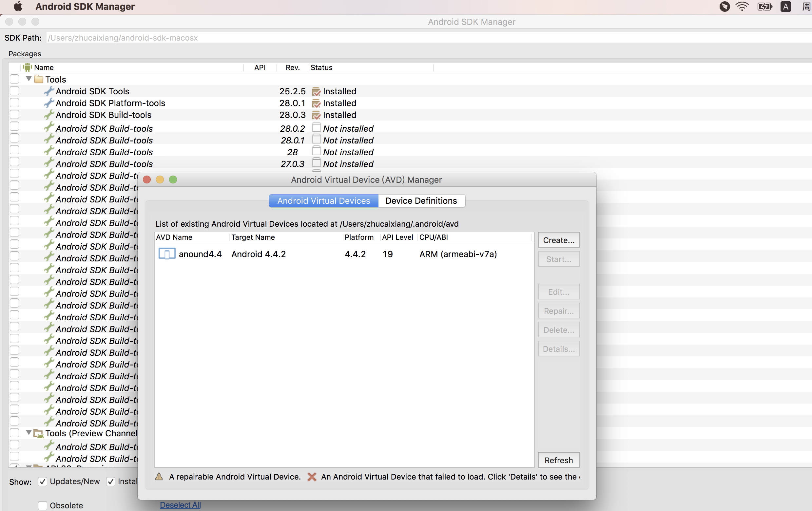Select the anound4.4 virtual device row

coord(344,254)
